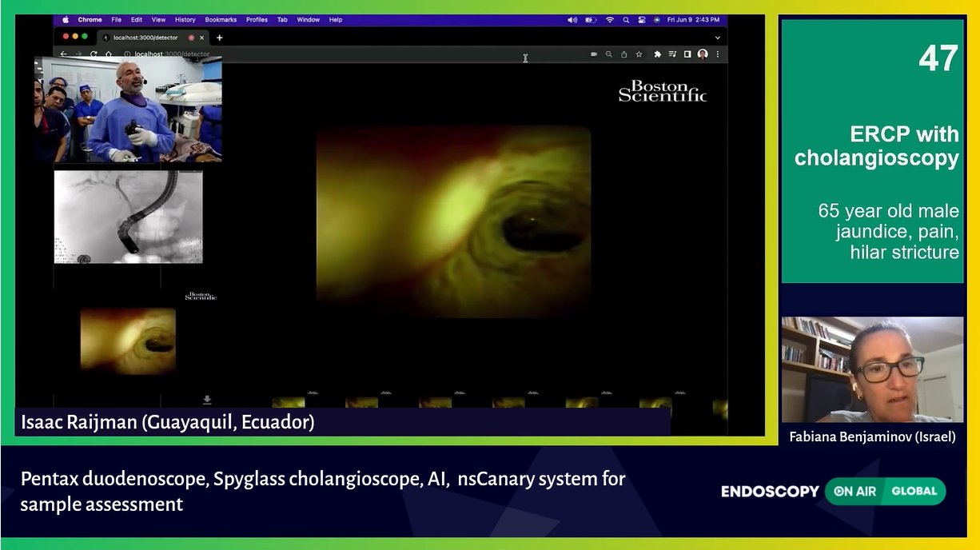Toggle Wi-Fi from the macOS menu bar
This screenshot has width=980, height=550.
click(610, 19)
